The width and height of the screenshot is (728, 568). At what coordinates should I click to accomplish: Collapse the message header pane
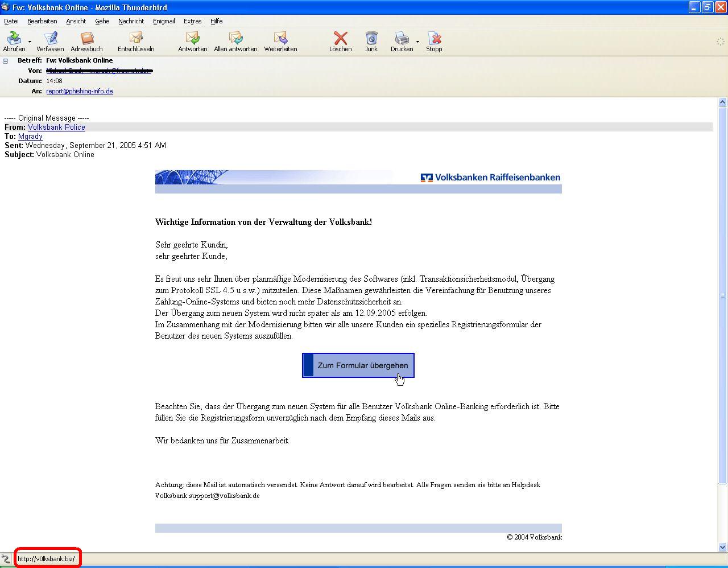point(6,60)
